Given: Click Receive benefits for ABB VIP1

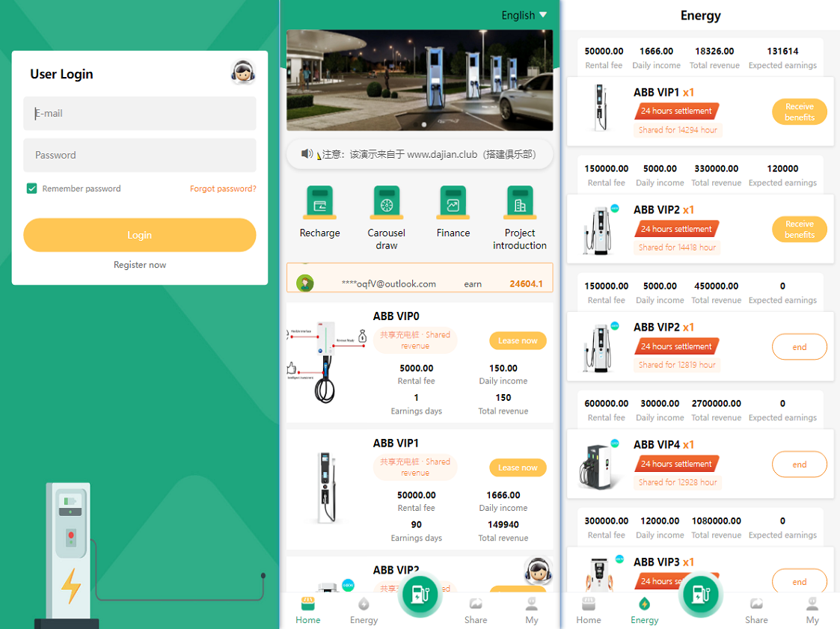Looking at the screenshot, I should pyautogui.click(x=800, y=112).
